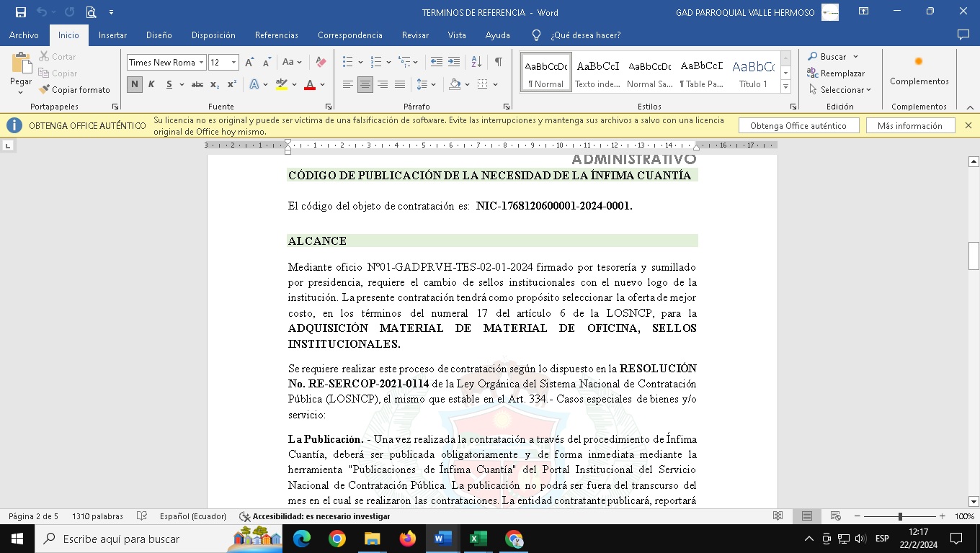Open Excel from the taskbar
The image size is (980, 553).
[478, 539]
